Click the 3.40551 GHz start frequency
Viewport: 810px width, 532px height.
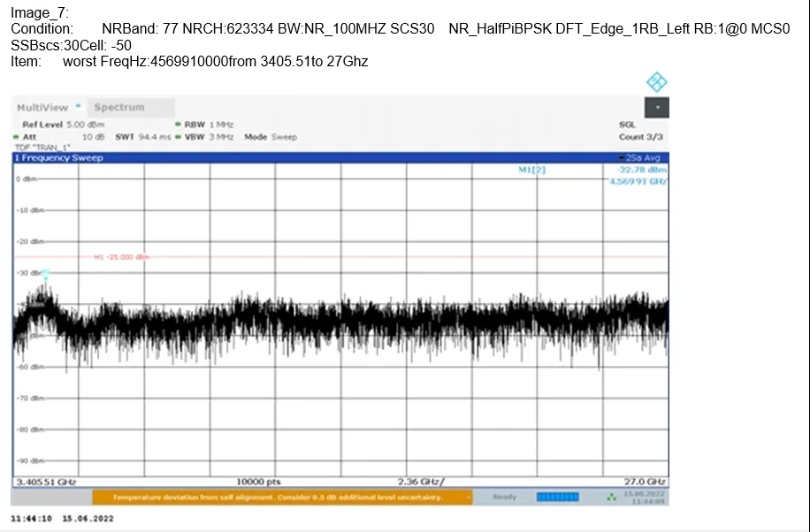click(x=47, y=482)
